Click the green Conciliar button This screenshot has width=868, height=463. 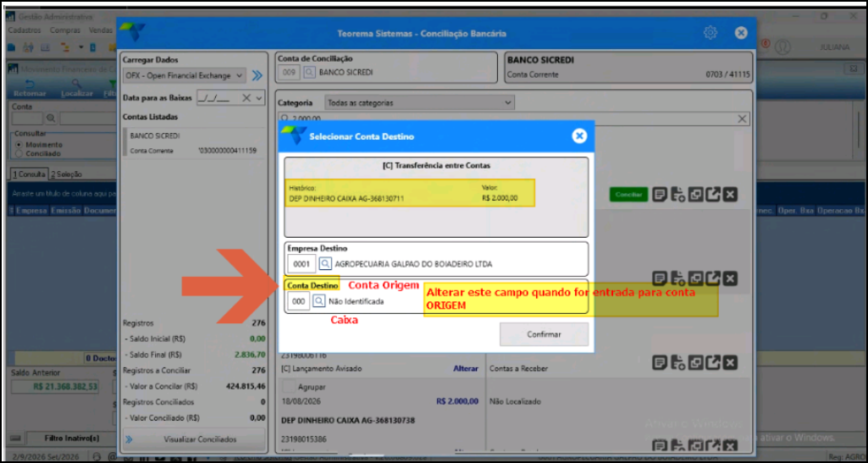click(629, 195)
